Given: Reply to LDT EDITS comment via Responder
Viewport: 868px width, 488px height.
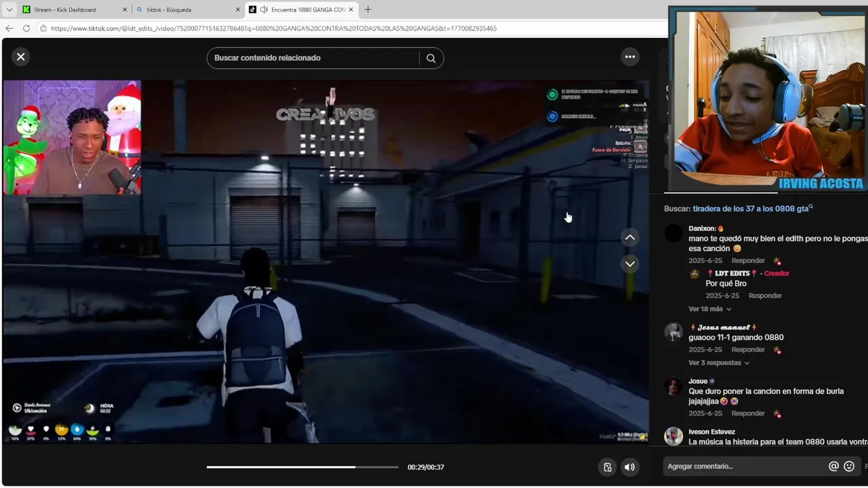Looking at the screenshot, I should [x=765, y=296].
